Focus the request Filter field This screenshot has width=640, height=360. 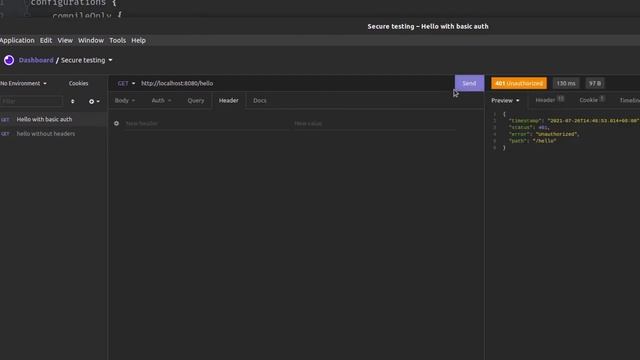[32, 101]
